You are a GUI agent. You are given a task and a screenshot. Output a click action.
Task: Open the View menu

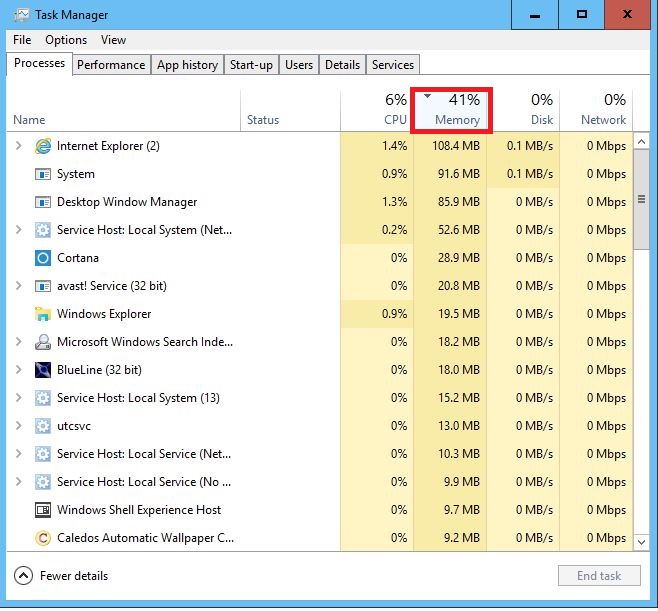113,40
